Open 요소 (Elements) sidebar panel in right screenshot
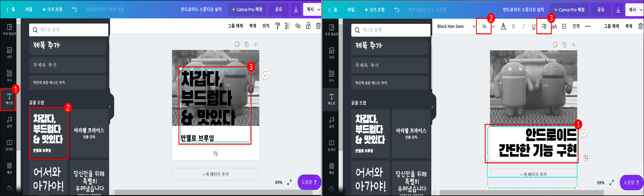Screen dimensions: 644x196 pos(331,76)
